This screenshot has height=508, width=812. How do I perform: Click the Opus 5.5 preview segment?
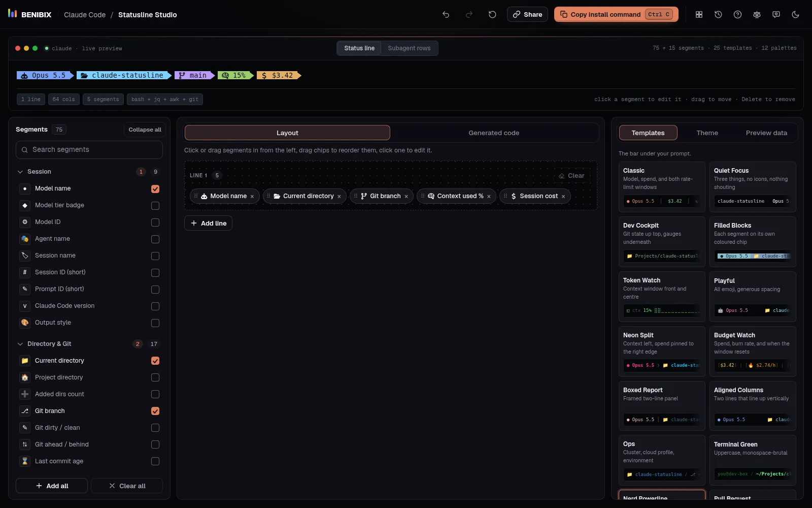45,75
